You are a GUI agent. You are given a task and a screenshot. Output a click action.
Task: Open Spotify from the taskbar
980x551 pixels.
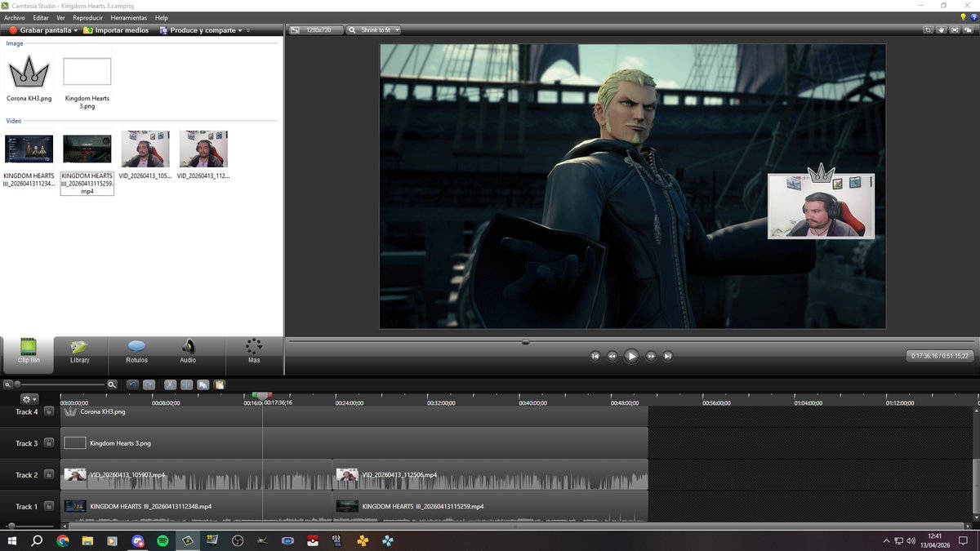(162, 540)
